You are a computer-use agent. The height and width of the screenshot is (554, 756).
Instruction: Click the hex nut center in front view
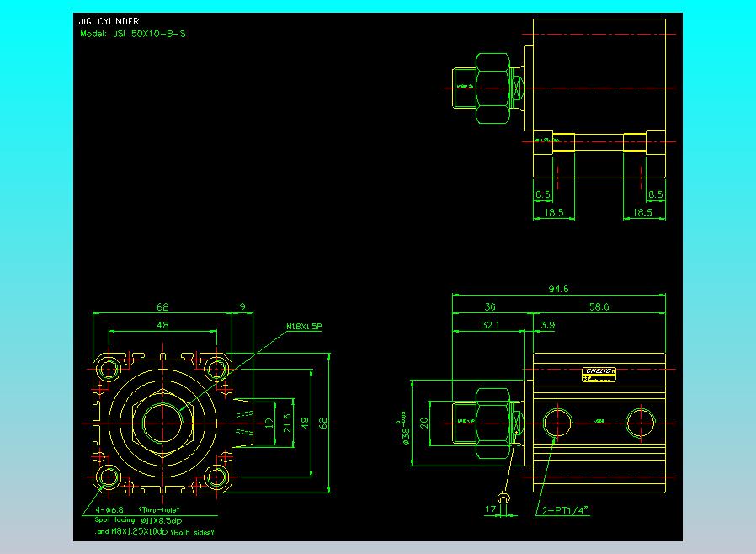(x=162, y=422)
